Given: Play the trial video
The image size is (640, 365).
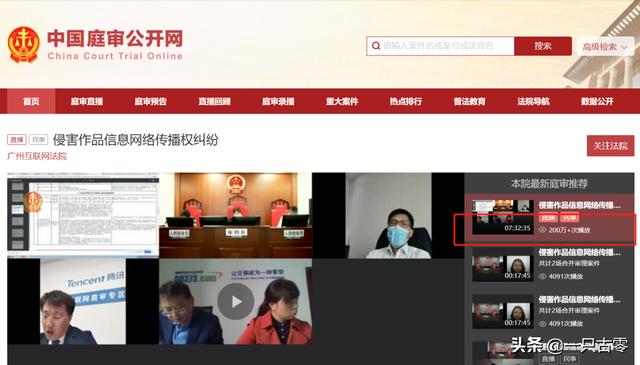Looking at the screenshot, I should 236,302.
